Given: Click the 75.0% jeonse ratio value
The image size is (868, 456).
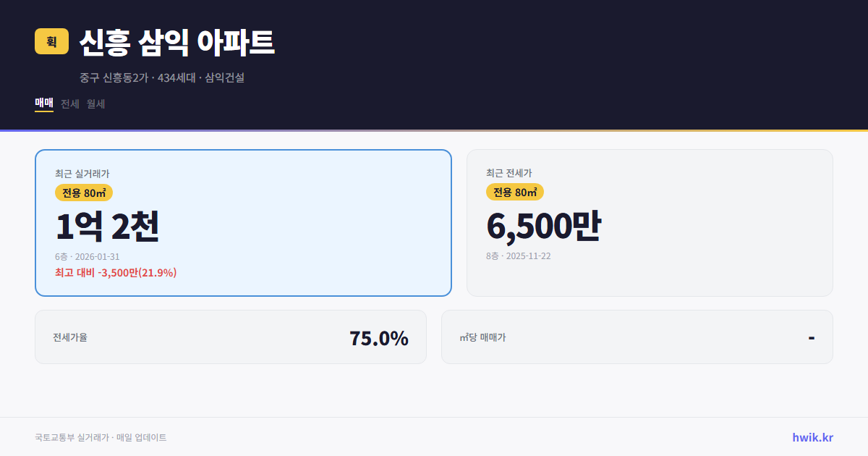Looking at the screenshot, I should click(x=378, y=337).
